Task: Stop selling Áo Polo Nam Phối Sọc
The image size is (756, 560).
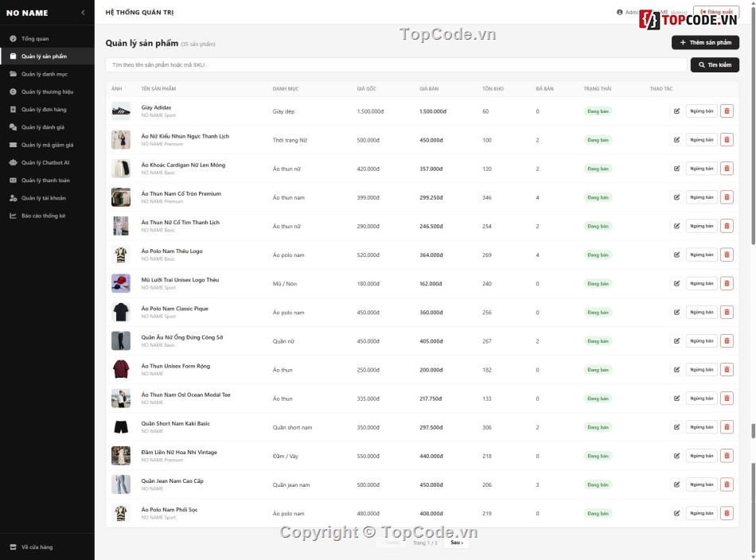Action: click(702, 513)
